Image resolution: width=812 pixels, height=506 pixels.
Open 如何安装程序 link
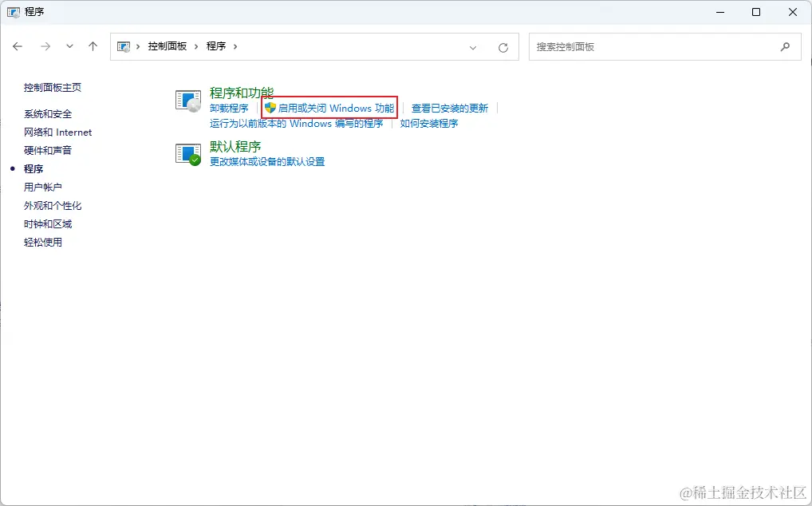click(429, 123)
